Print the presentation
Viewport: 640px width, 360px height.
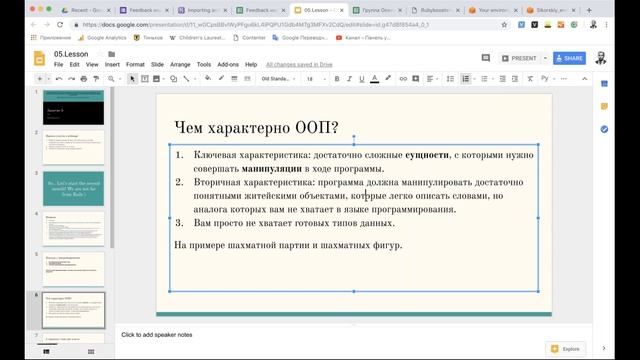[84, 79]
